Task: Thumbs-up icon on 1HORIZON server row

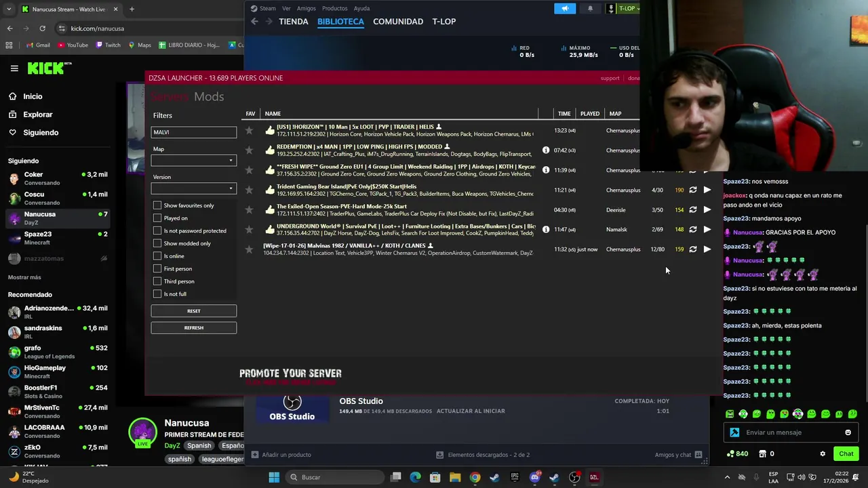Action: click(270, 130)
